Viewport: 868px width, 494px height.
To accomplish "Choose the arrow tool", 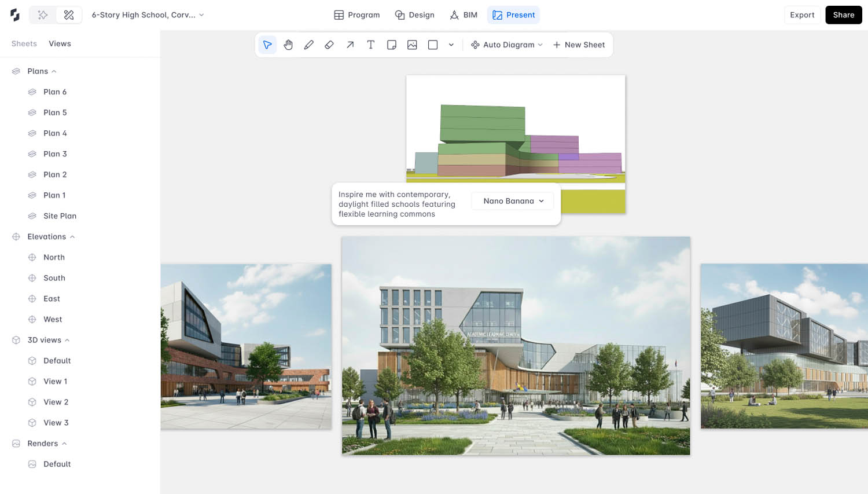I will tap(350, 45).
